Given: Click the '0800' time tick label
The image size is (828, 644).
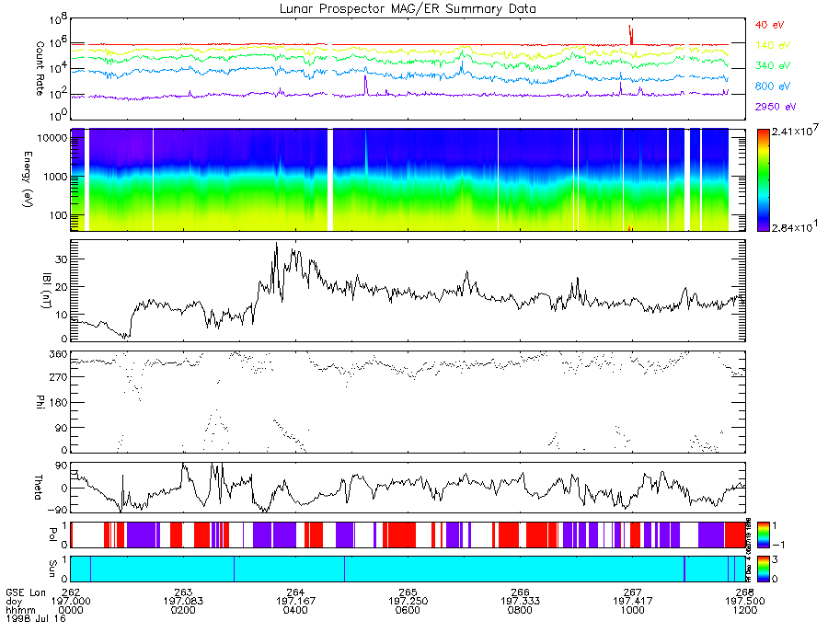Looking at the screenshot, I should coord(520,610).
